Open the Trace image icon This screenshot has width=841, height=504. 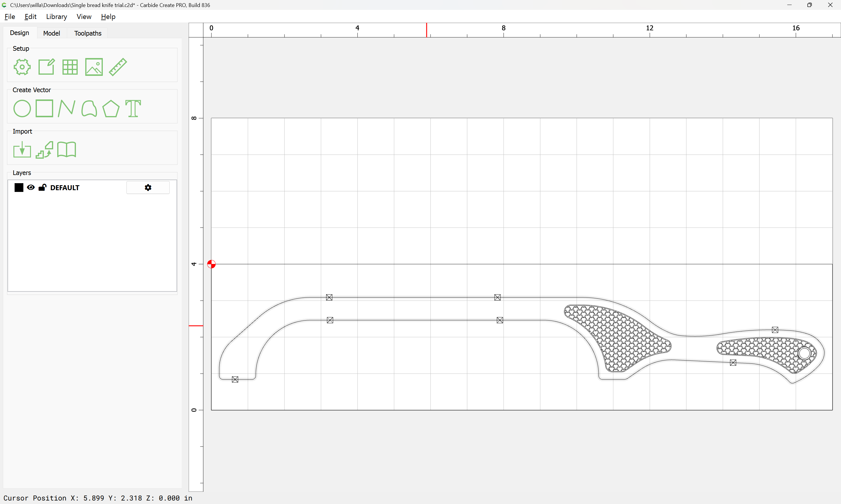(44, 150)
